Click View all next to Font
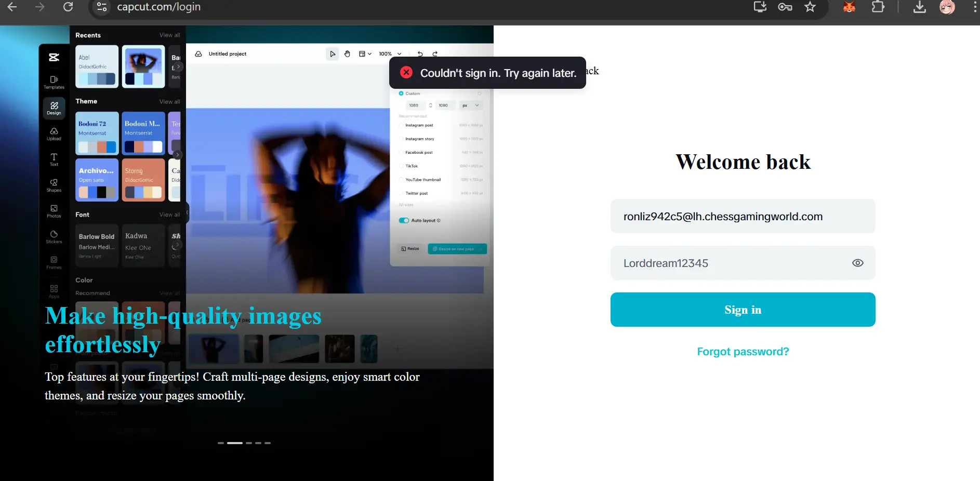The height and width of the screenshot is (481, 980). 169,215
